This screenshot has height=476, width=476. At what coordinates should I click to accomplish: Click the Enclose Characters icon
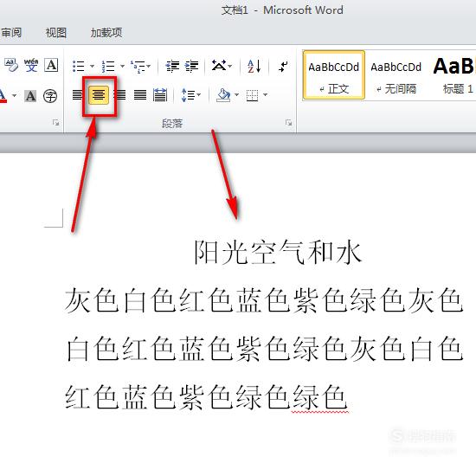point(50,96)
